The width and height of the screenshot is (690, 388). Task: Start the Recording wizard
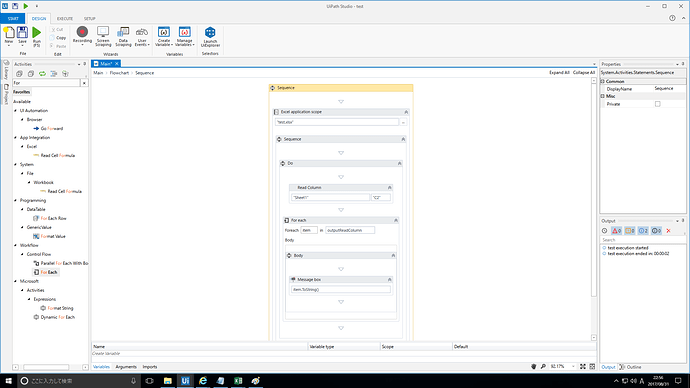[82, 36]
